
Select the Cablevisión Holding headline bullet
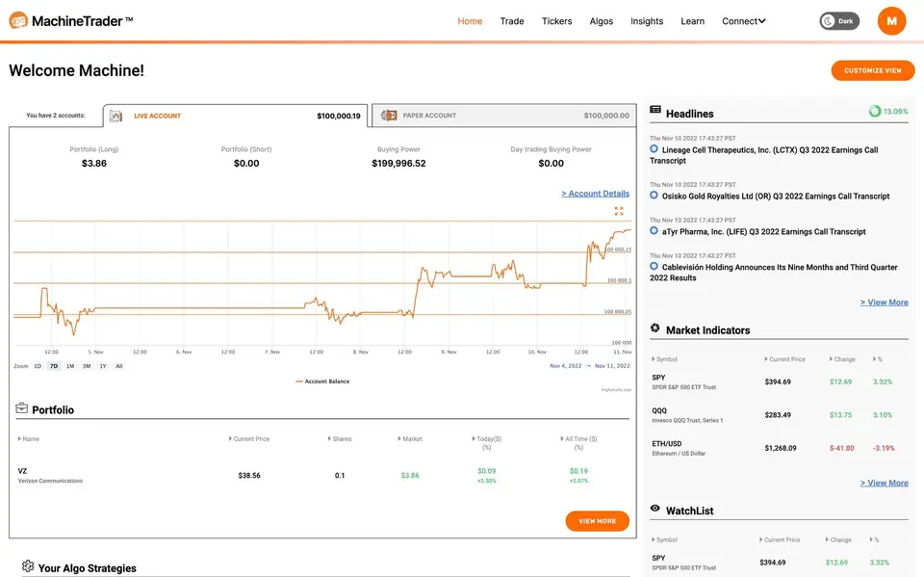654,266
